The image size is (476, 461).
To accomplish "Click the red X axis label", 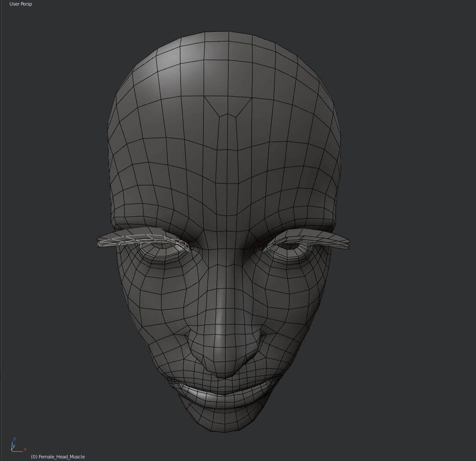I will 25,449.
